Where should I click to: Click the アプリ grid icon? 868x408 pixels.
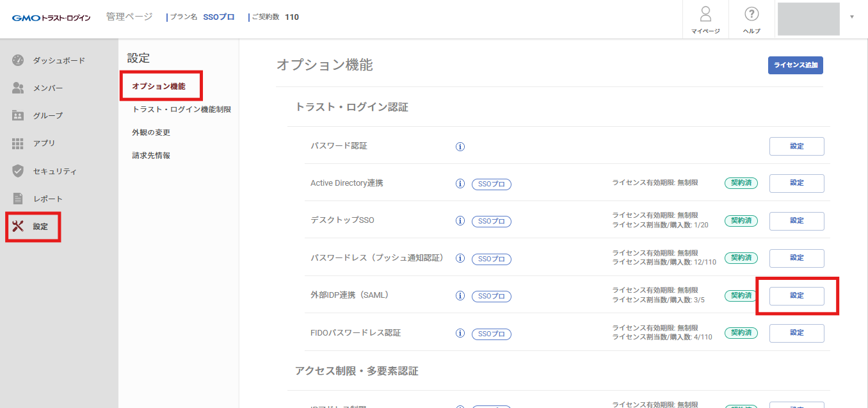[x=18, y=143]
